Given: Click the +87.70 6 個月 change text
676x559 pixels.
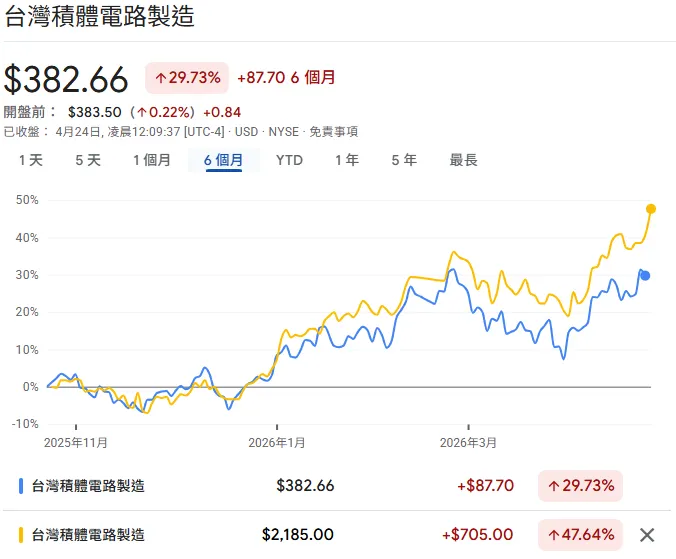Looking at the screenshot, I should coord(286,78).
